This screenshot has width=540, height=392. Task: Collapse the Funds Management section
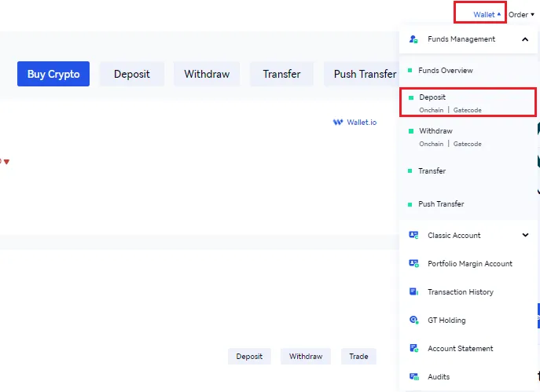[x=524, y=38]
